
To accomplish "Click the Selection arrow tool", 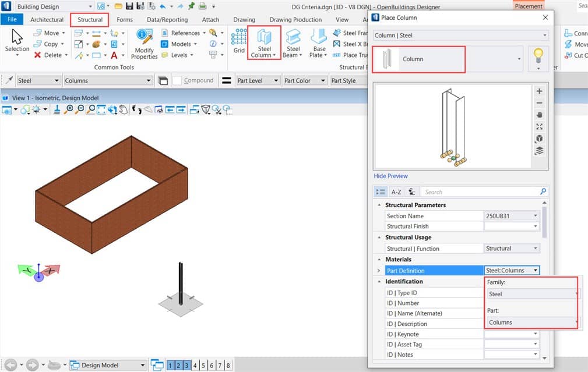I will (x=17, y=41).
